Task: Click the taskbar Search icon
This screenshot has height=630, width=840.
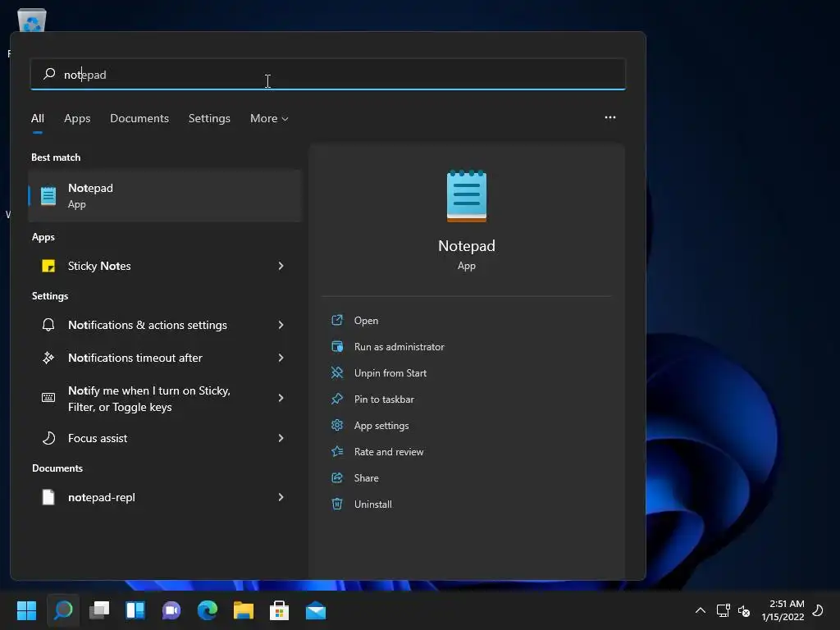Action: point(62,610)
